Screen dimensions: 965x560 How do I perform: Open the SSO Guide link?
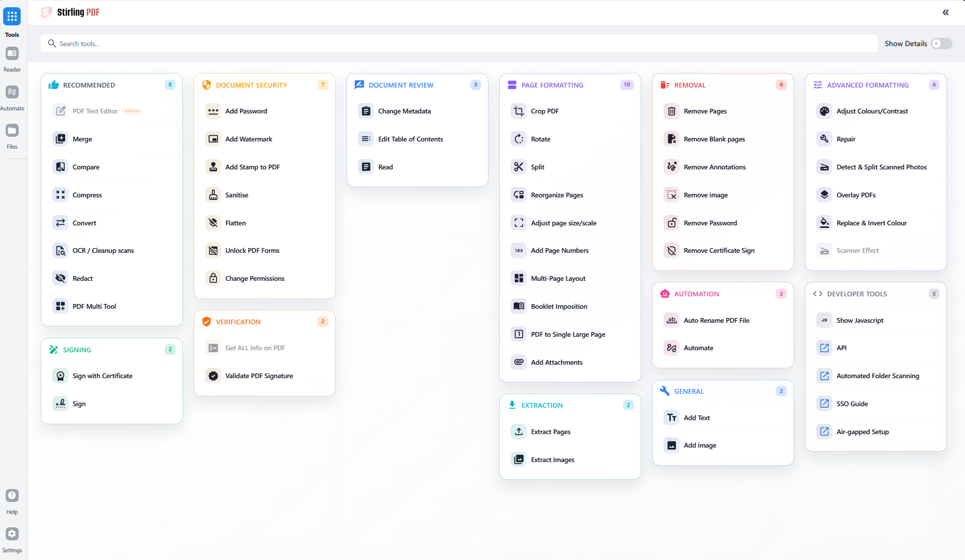click(852, 404)
